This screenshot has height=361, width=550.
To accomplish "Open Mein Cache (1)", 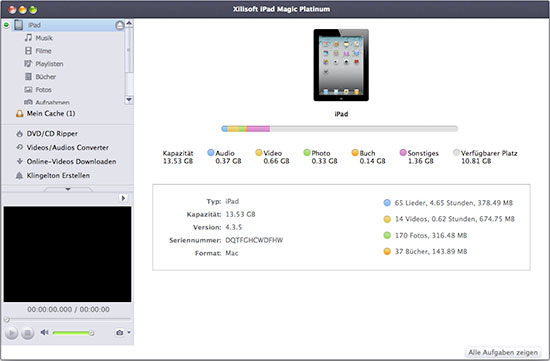I will click(51, 113).
